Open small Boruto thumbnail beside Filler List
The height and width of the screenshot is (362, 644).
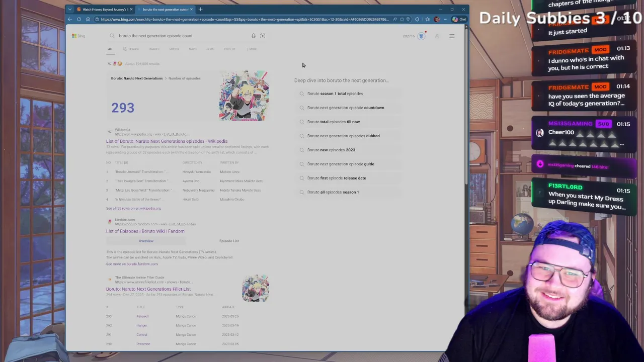point(256,288)
